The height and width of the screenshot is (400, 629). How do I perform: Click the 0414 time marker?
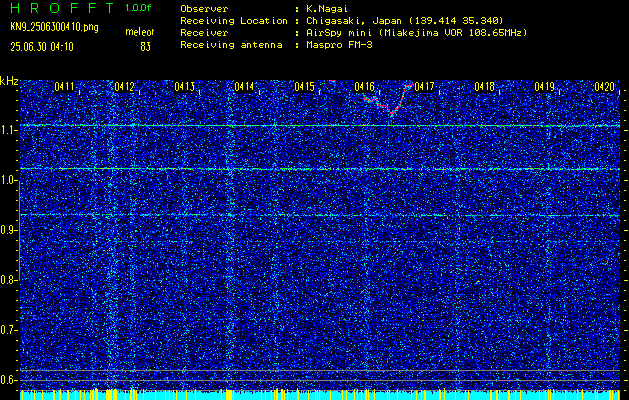point(244,86)
